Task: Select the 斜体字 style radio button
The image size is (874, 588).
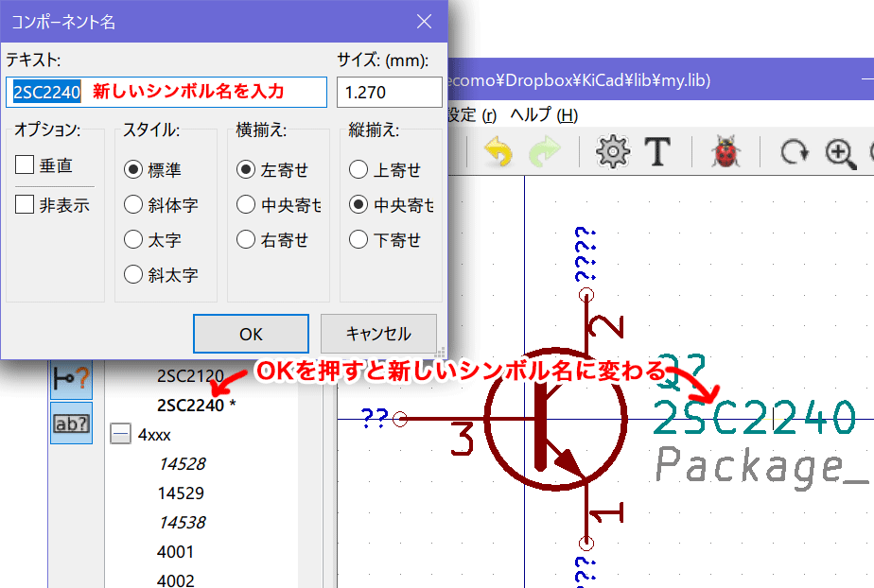Action: (133, 205)
